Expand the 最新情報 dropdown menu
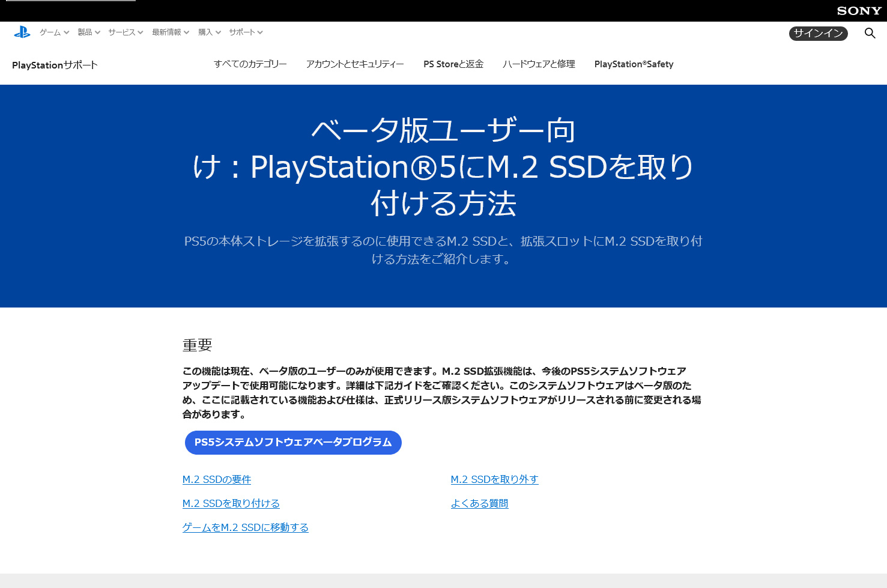Image resolution: width=887 pixels, height=588 pixels. coord(171,32)
